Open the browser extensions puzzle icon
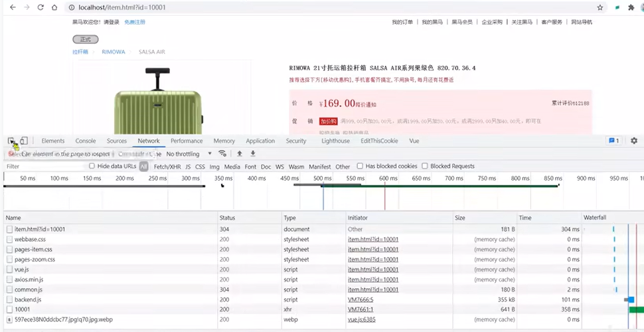 pyautogui.click(x=631, y=7)
